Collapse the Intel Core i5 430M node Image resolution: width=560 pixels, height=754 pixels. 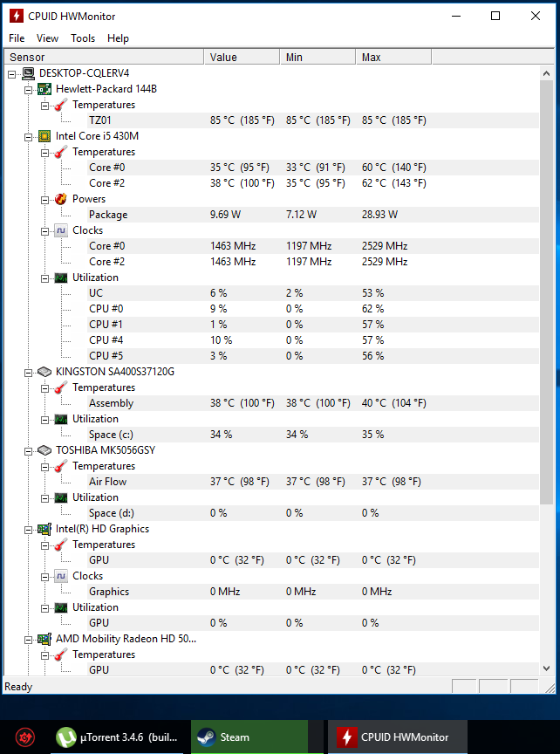[29, 136]
